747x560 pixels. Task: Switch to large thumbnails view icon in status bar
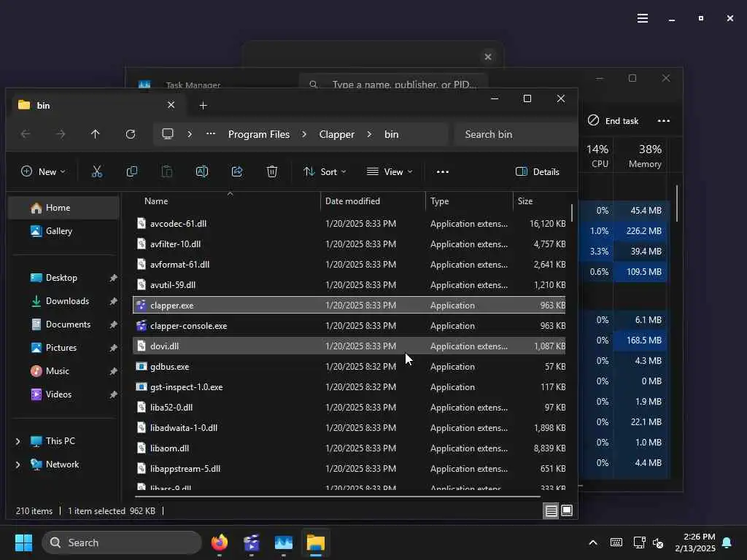click(x=567, y=511)
